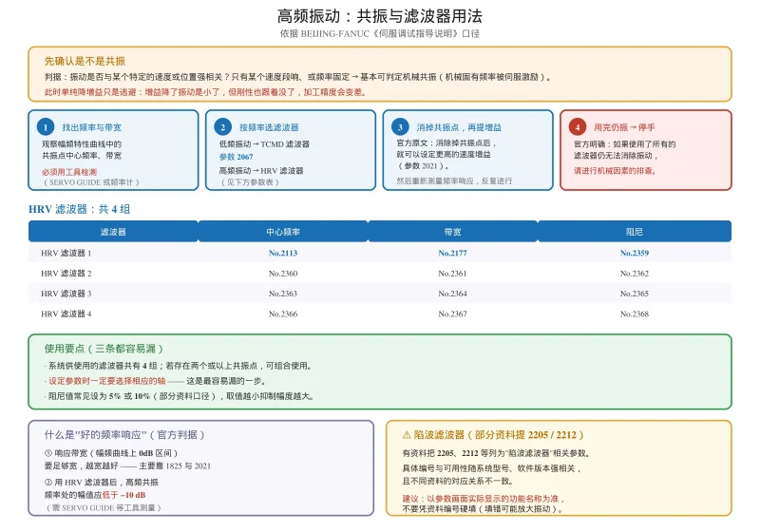Viewport: 760px width, 532px height.
Task: Click the number 1 circle badge
Action: click(x=46, y=127)
